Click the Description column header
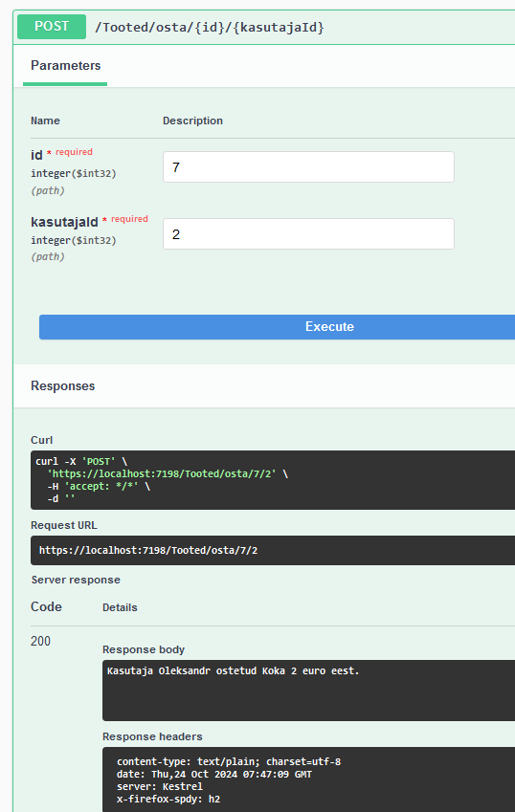This screenshot has height=812, width=515. click(x=192, y=121)
